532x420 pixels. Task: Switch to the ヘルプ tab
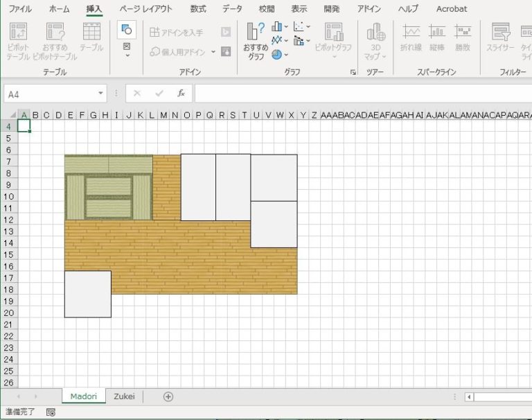[x=408, y=9]
